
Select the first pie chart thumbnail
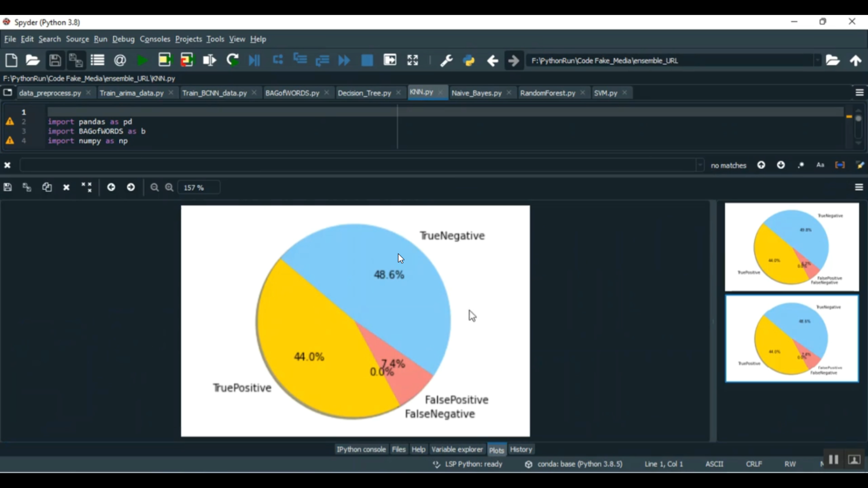[x=792, y=247]
